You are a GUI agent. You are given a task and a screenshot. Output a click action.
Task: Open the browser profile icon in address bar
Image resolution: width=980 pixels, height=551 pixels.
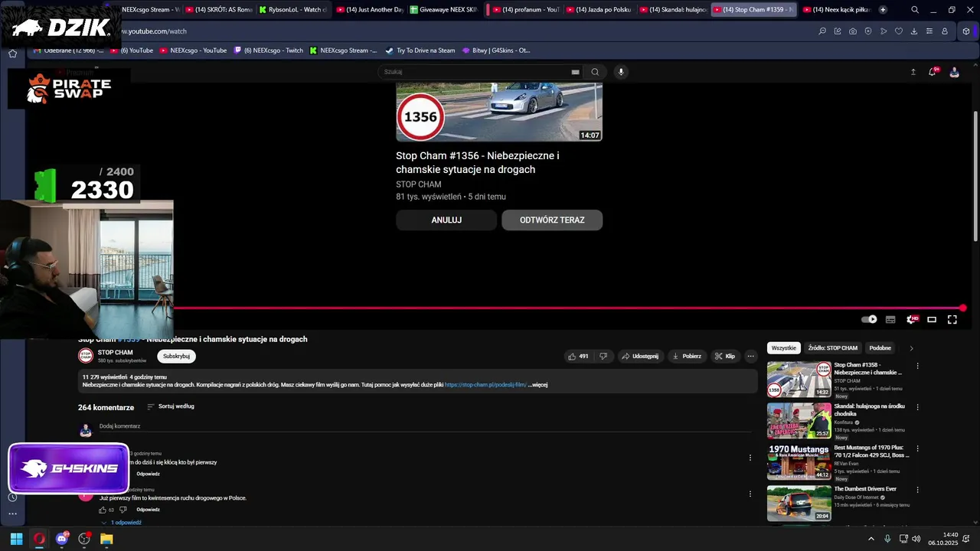pos(945,31)
